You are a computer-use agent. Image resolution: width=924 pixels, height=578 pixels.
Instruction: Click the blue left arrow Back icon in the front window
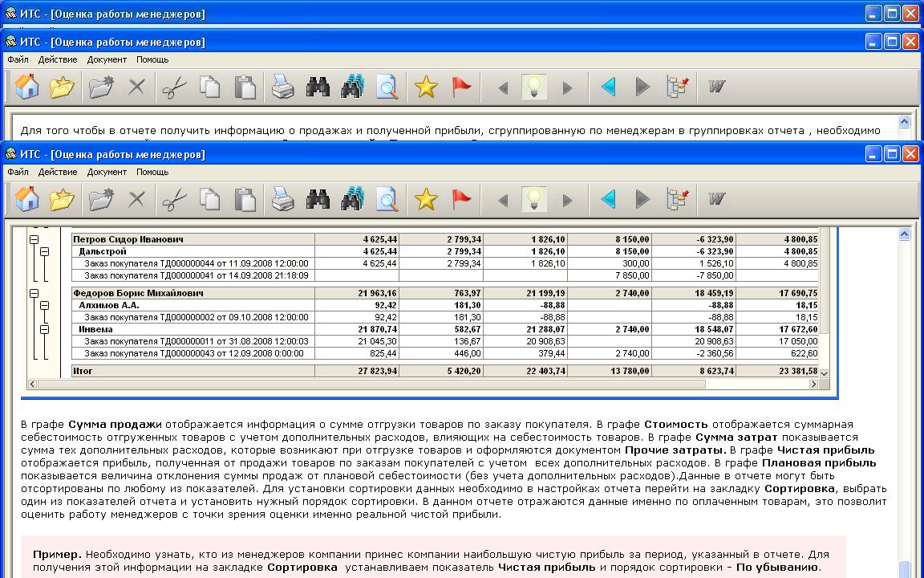pyautogui.click(x=608, y=199)
